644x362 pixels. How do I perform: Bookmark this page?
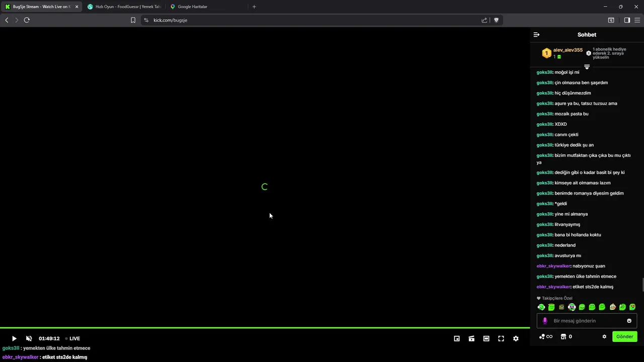pos(133,20)
